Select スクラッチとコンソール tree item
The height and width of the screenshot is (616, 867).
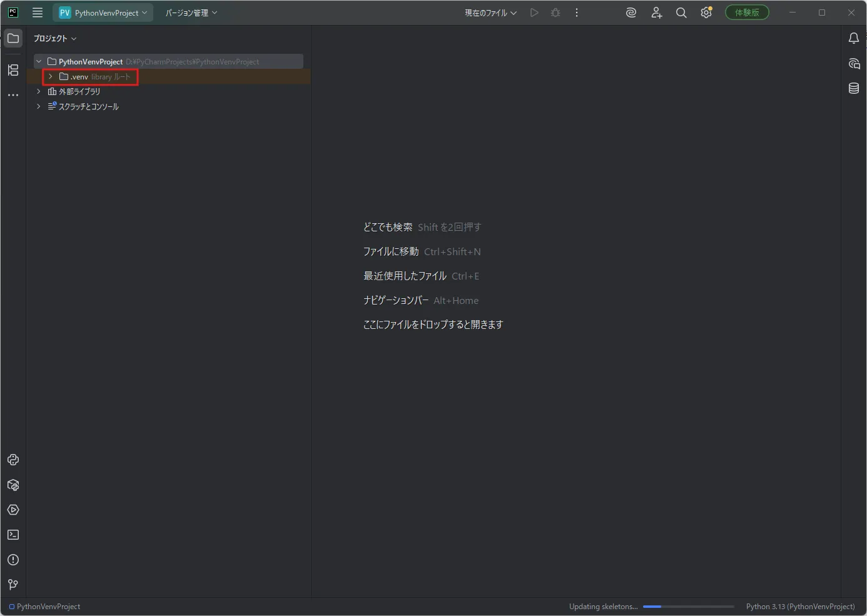click(x=83, y=106)
